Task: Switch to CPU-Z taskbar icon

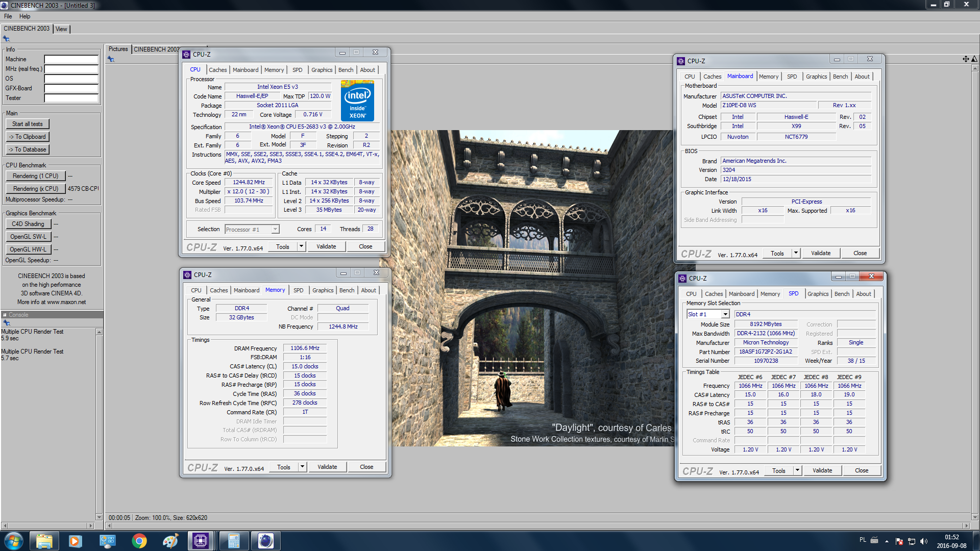Action: coord(201,541)
